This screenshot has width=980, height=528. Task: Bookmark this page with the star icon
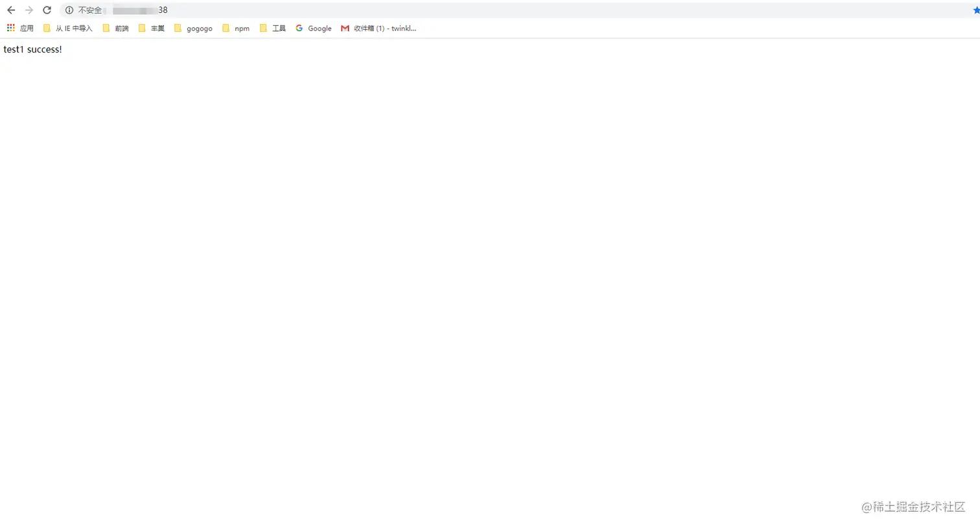(976, 10)
